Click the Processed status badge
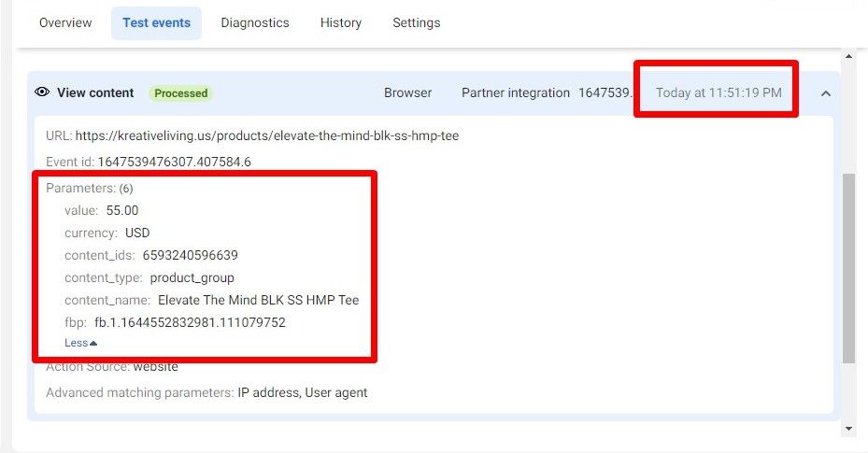This screenshot has width=868, height=453. tap(180, 92)
